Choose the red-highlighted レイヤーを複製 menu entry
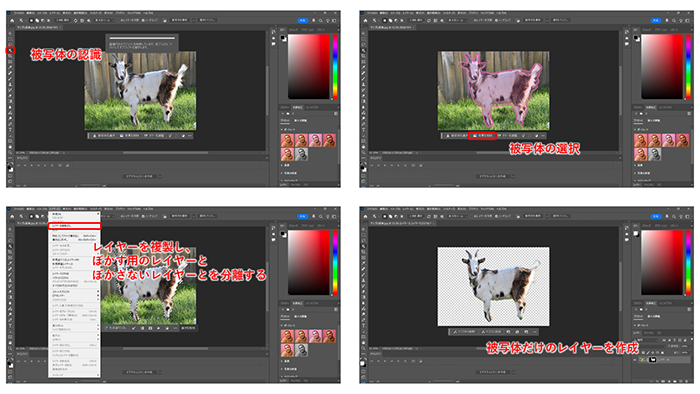 coord(75,226)
